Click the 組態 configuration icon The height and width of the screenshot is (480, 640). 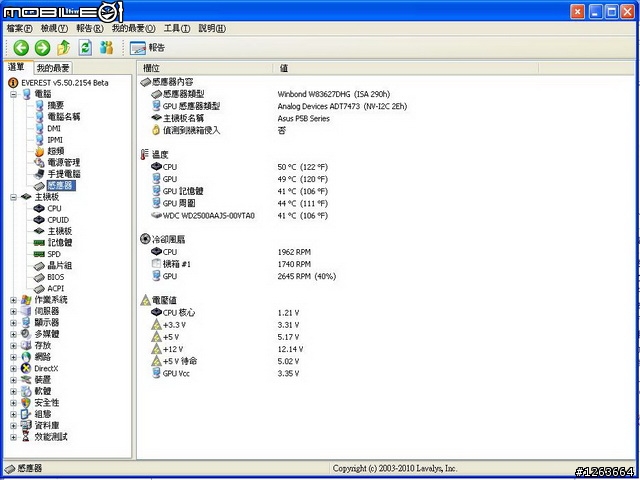(26, 414)
